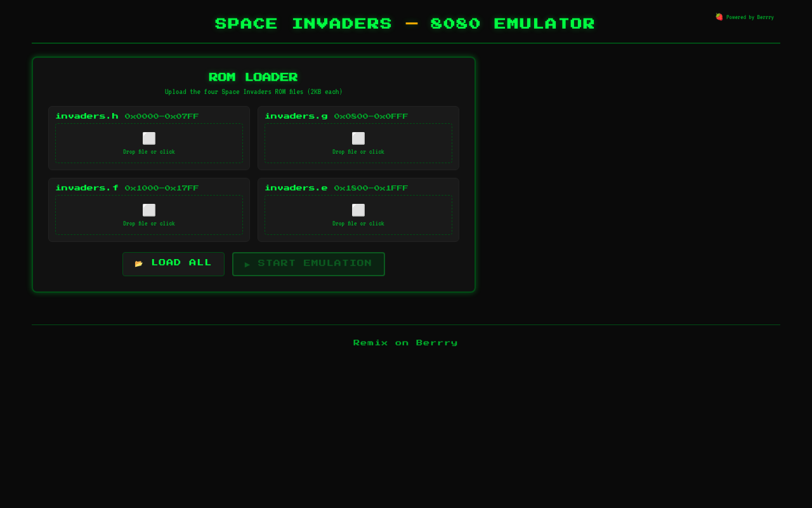
Task: Select the invaders.h panel label
Action: (87, 116)
